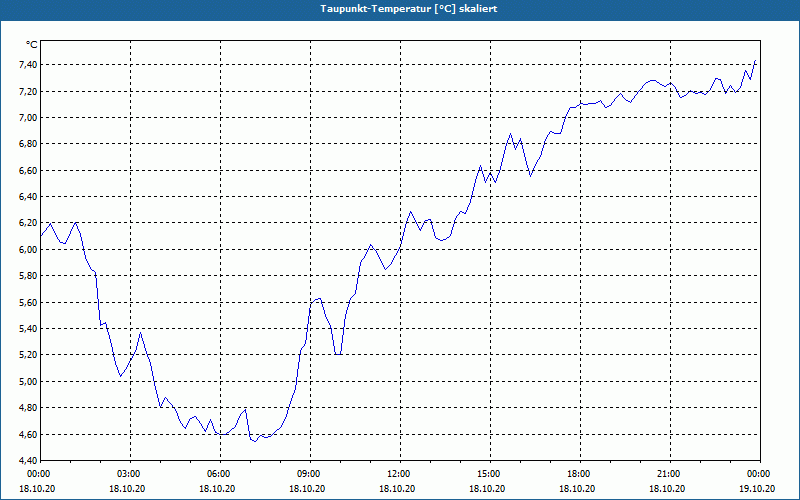Select the 6,40 y-axis value

28,197
